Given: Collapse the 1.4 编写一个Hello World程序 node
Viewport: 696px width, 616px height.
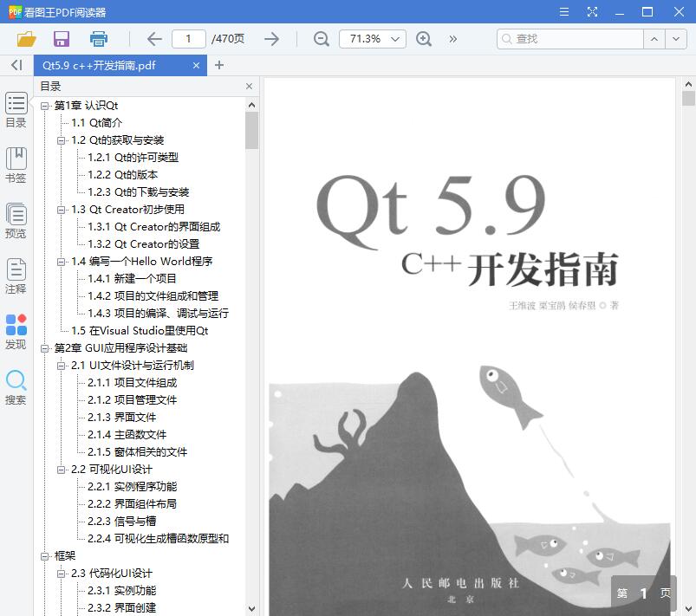Looking at the screenshot, I should [61, 262].
